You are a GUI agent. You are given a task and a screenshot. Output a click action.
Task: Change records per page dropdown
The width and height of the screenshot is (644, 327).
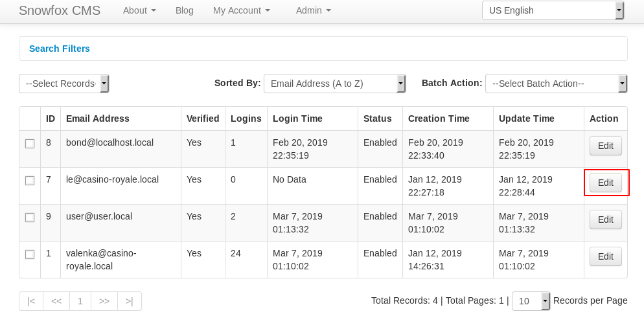pos(531,301)
